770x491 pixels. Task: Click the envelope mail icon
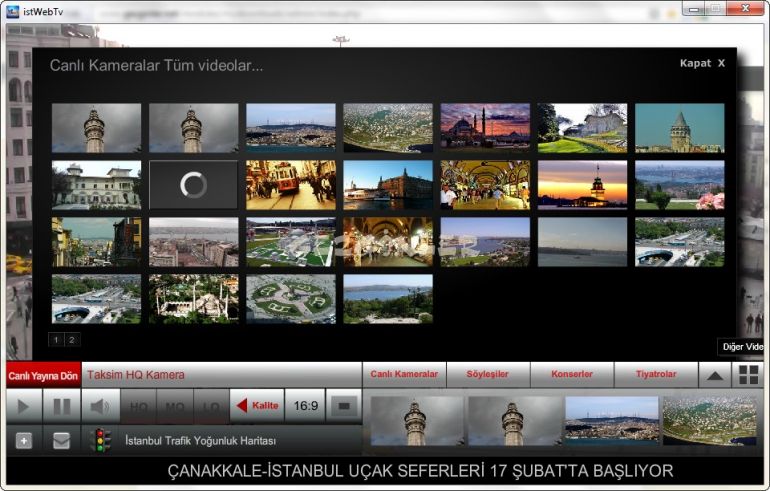[62, 440]
